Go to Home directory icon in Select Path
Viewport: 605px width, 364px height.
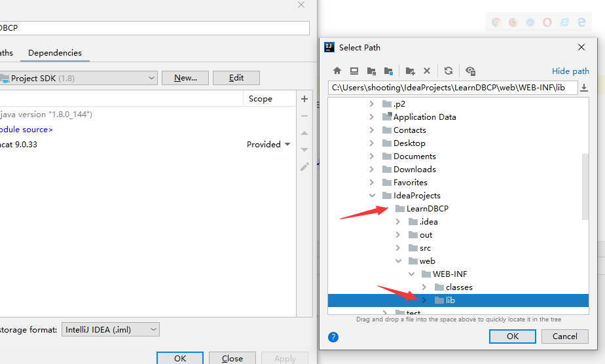pyautogui.click(x=337, y=71)
